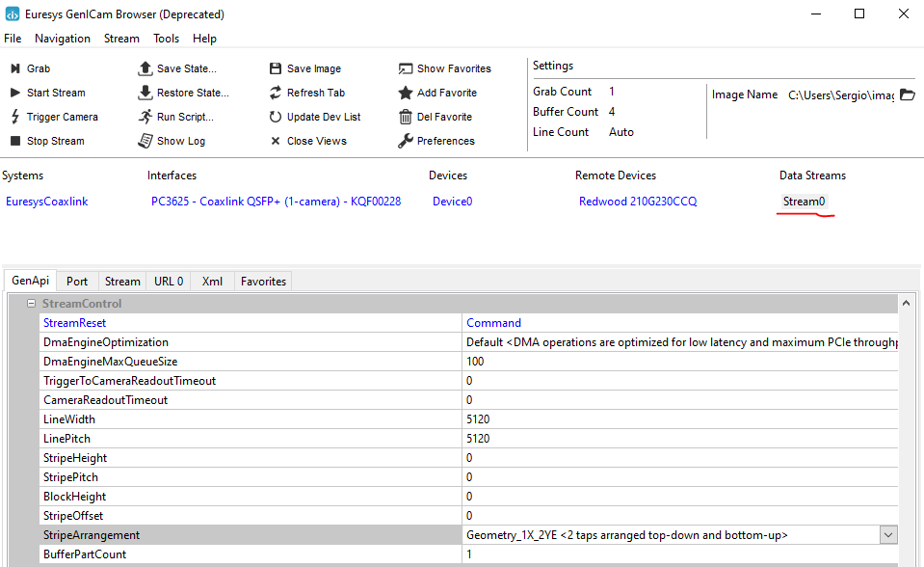Click the BlockHeight row label
Image resolution: width=924 pixels, height=567 pixels.
point(74,497)
